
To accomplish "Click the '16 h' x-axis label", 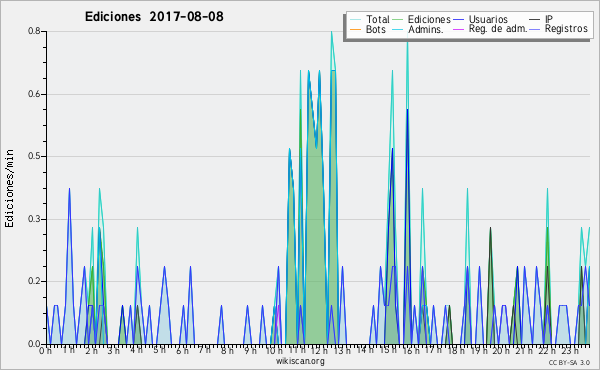I will (x=411, y=350).
